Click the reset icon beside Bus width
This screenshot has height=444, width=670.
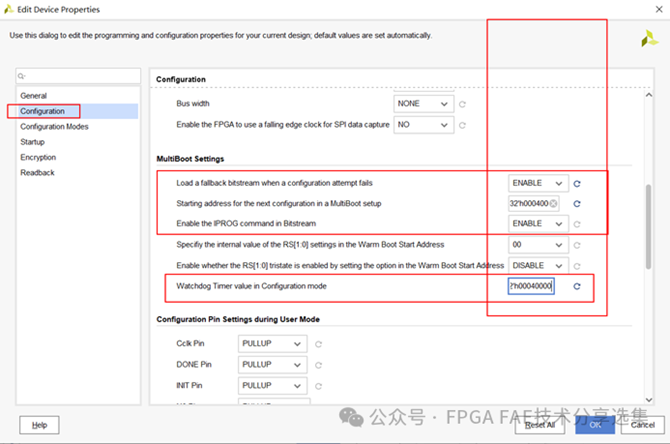(462, 104)
